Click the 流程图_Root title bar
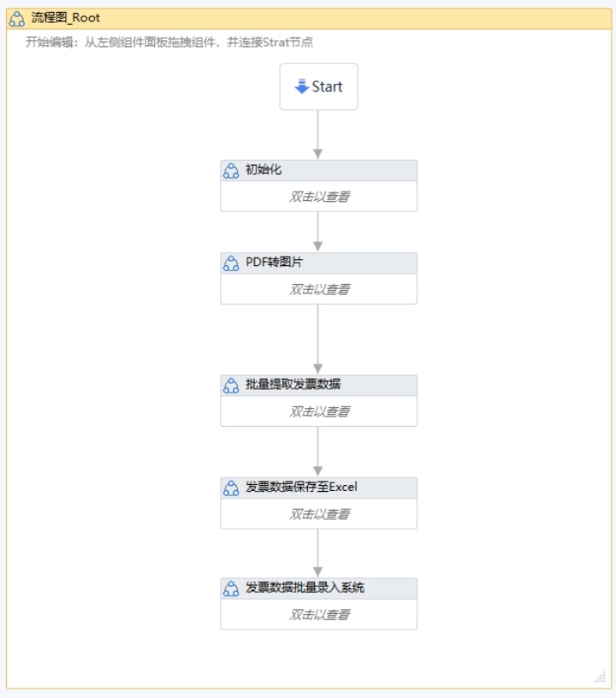 point(308,19)
